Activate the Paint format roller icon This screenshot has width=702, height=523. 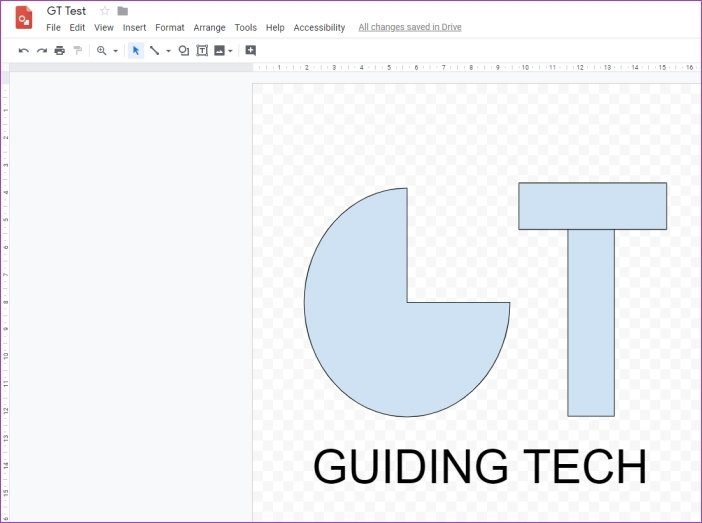point(78,51)
